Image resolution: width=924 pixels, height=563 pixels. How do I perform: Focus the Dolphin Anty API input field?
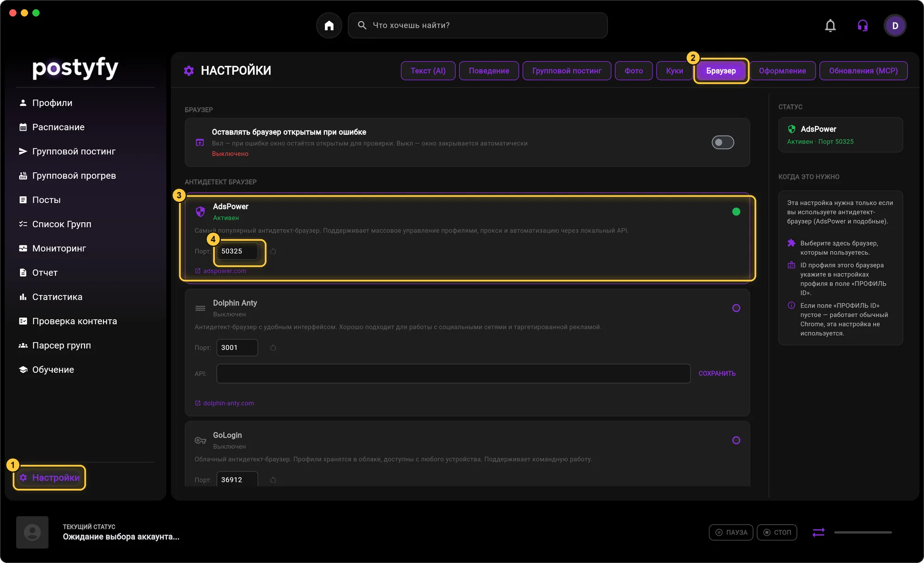tap(453, 374)
